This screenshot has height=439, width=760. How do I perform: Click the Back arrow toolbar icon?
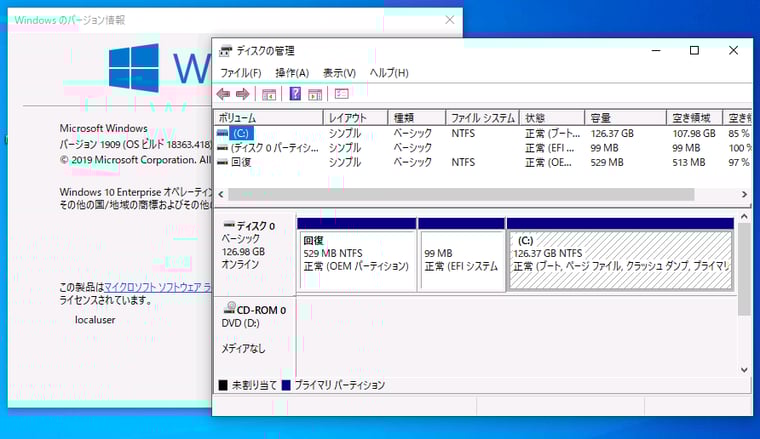223,94
